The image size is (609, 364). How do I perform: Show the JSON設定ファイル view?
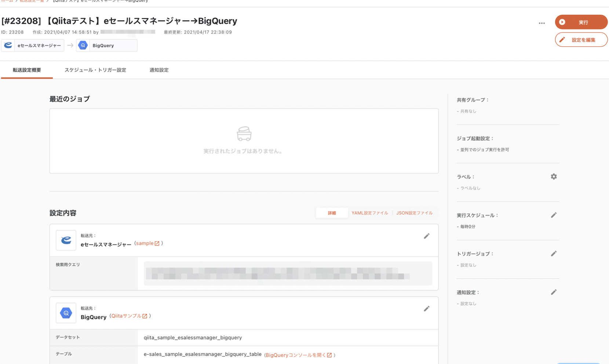[x=414, y=213]
